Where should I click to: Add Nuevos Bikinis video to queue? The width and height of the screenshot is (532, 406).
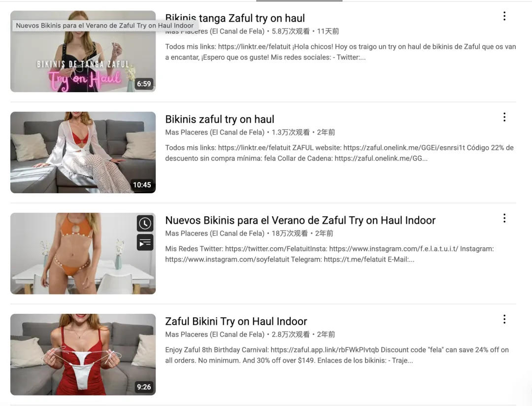[x=145, y=243]
